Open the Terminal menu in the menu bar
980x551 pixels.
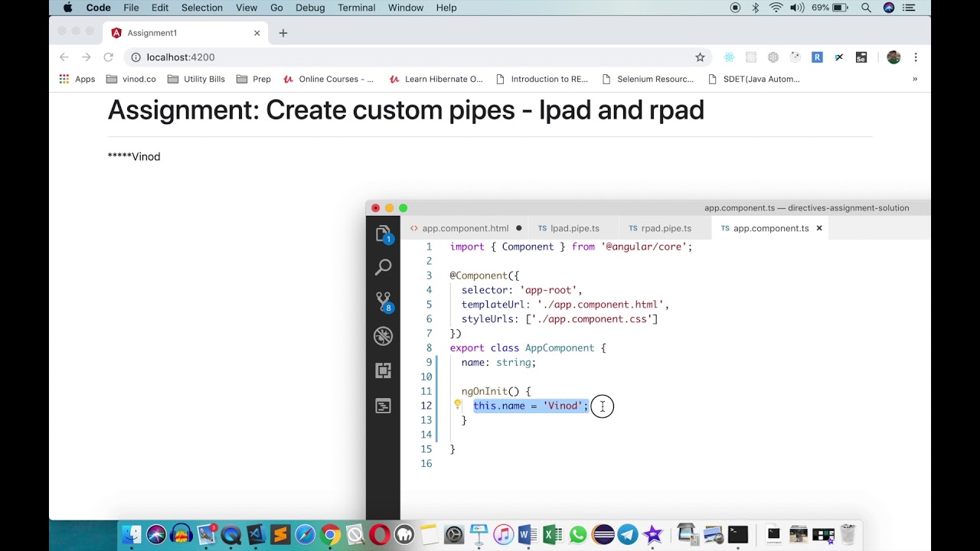point(357,8)
